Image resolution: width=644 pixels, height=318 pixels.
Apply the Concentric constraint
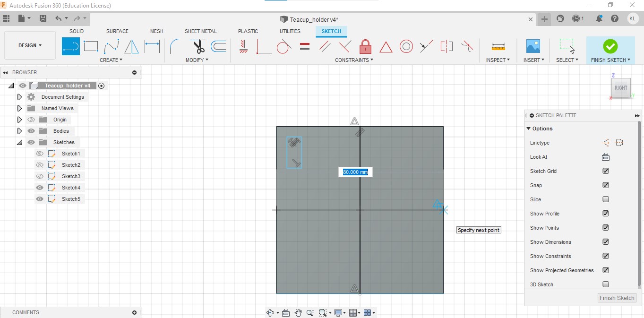click(406, 46)
